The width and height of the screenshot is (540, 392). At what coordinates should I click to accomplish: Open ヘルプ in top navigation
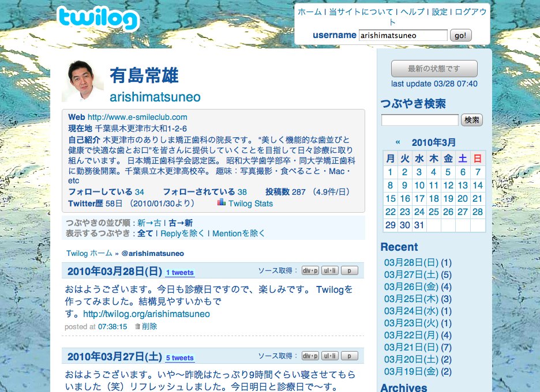(x=412, y=12)
